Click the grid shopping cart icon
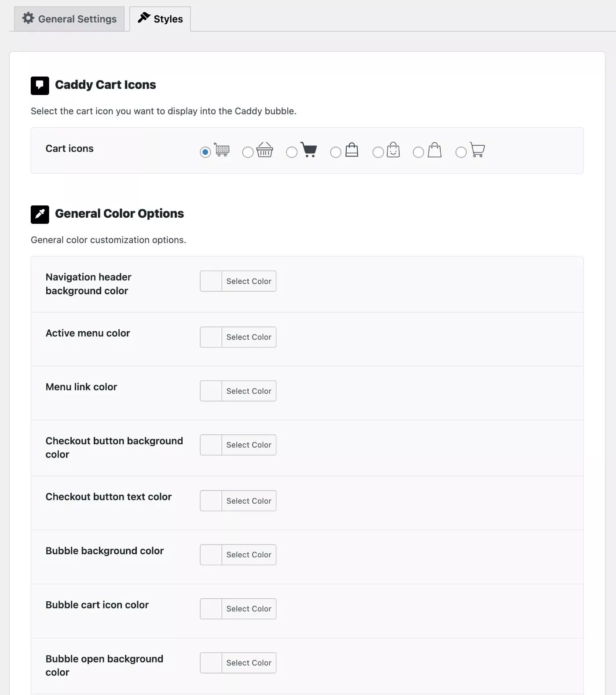Screen dimensions: 616x695 (x=222, y=150)
